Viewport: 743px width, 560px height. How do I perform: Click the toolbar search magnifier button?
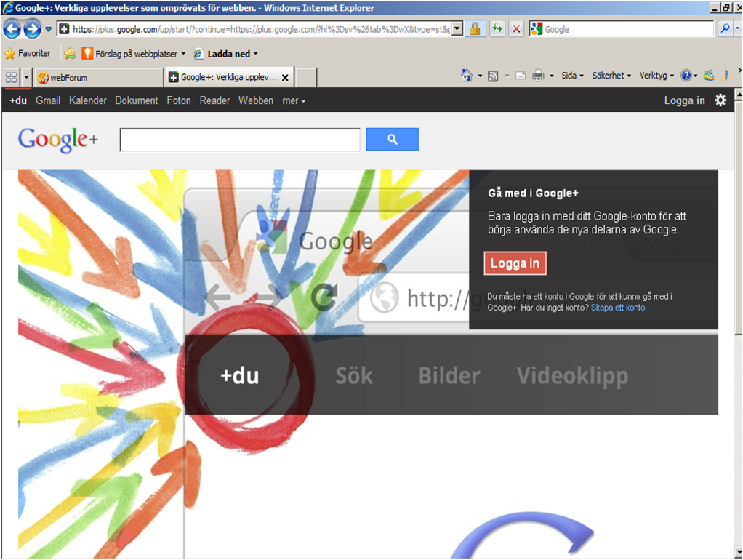pos(725,29)
